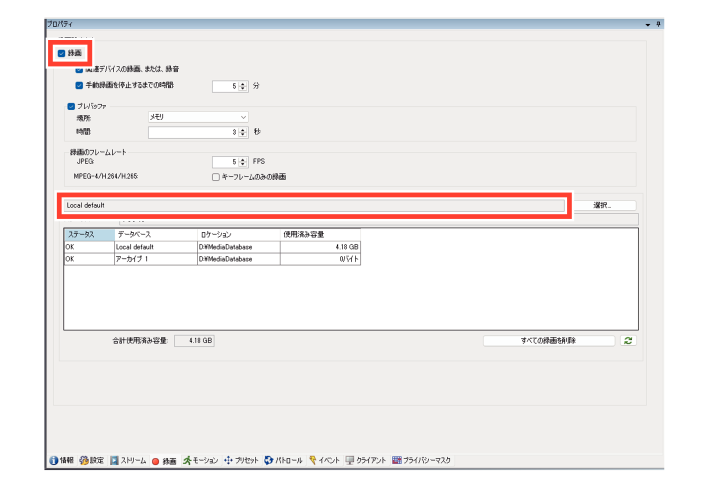Screen dimensions: 708x487
Task: Enable キーフレームのみの録画 checkbox
Action: (216, 177)
